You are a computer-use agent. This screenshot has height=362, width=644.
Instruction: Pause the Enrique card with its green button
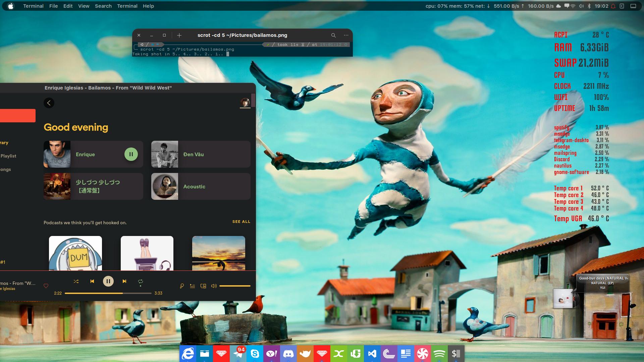coord(131,154)
